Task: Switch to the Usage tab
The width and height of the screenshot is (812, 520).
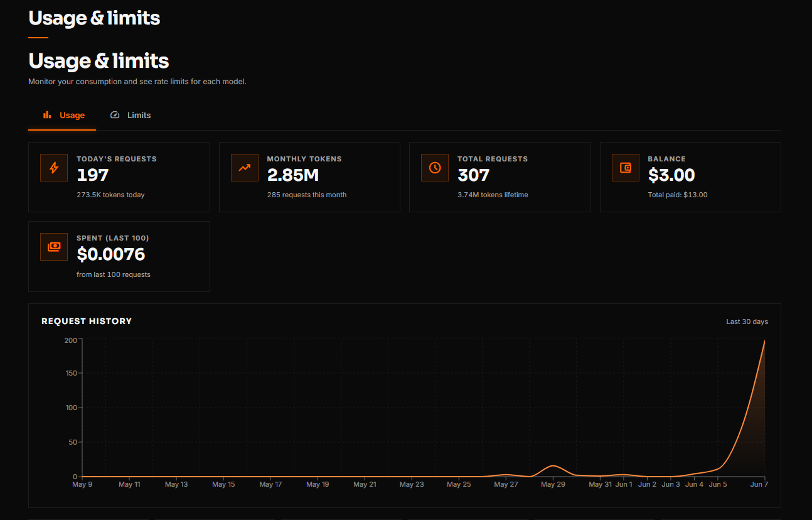Action: pos(62,115)
